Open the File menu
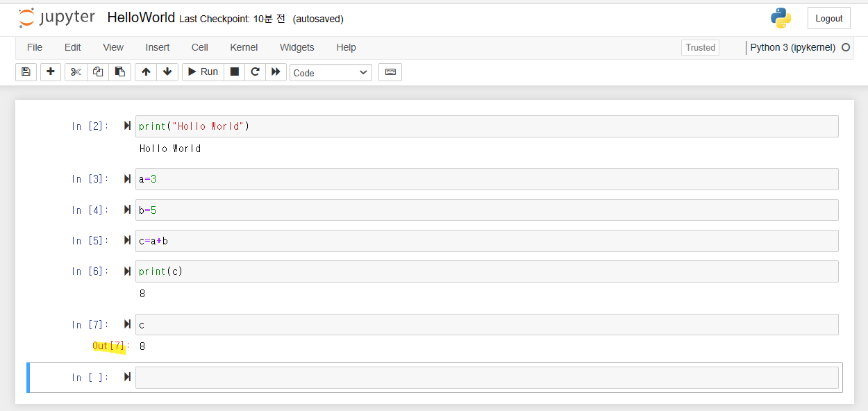 coord(35,47)
